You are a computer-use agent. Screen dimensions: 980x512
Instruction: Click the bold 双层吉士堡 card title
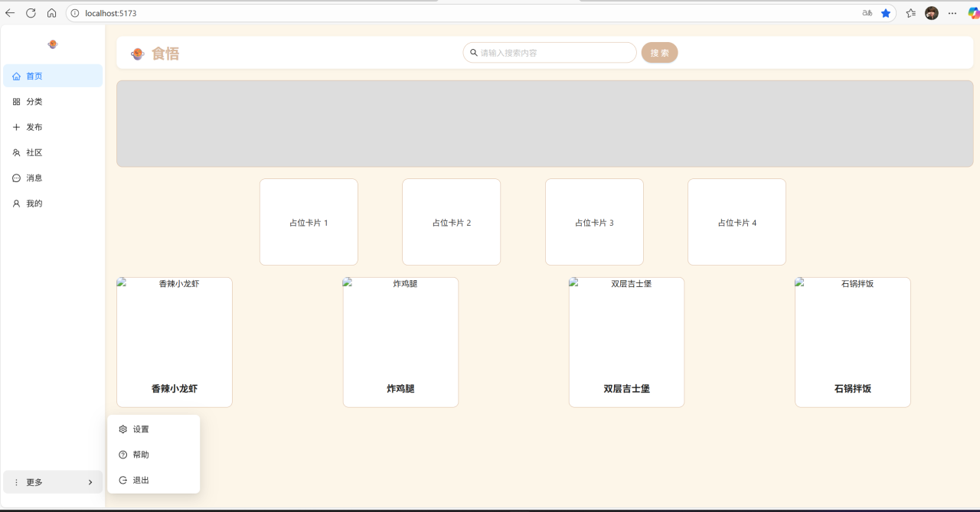click(626, 389)
